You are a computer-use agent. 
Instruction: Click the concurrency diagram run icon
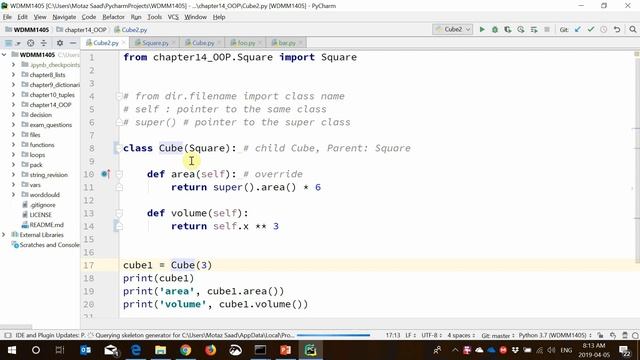[533, 29]
